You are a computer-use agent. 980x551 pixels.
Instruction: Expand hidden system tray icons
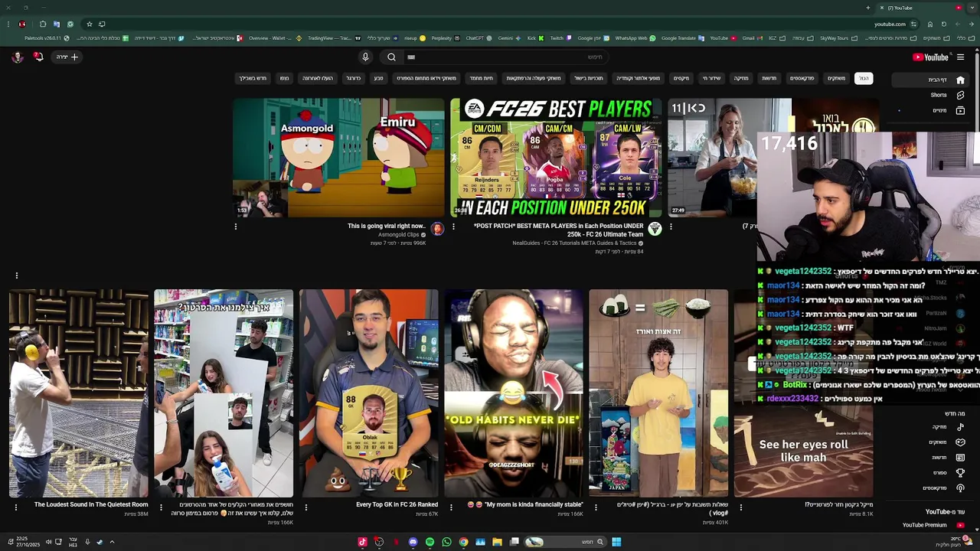tap(112, 542)
